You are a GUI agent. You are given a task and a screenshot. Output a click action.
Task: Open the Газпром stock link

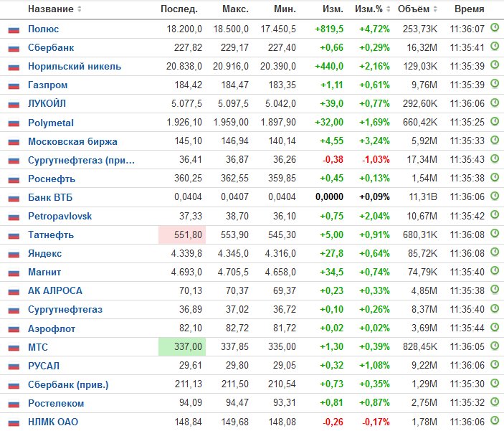coord(47,85)
